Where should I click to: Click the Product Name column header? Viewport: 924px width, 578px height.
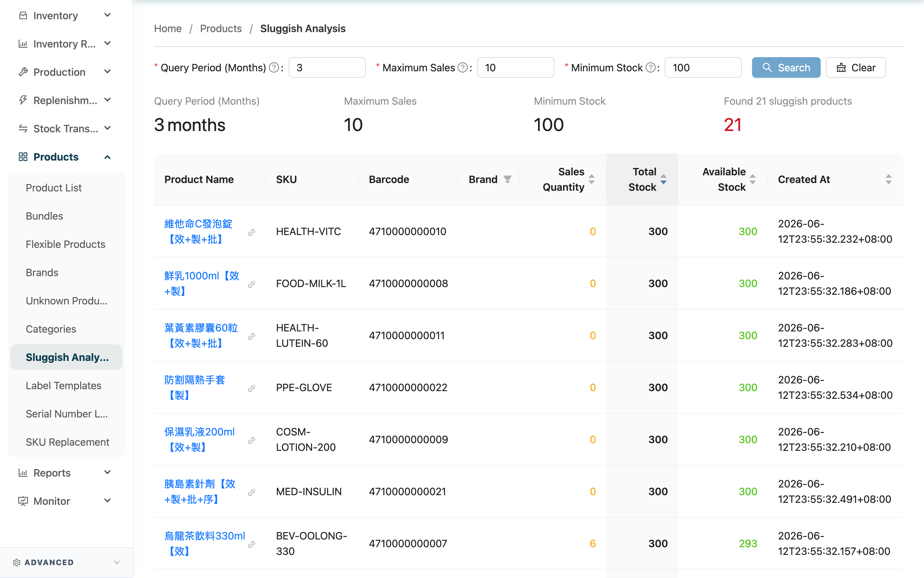199,179
